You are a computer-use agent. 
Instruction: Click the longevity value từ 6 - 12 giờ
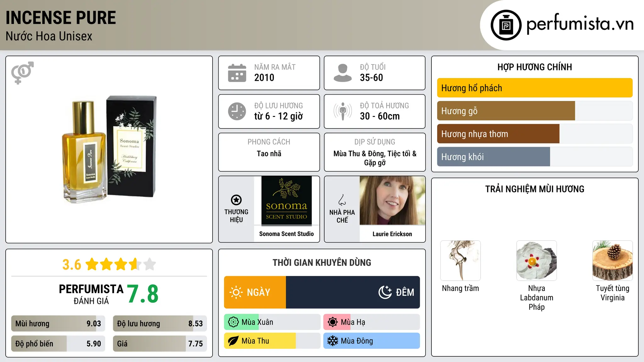click(279, 116)
